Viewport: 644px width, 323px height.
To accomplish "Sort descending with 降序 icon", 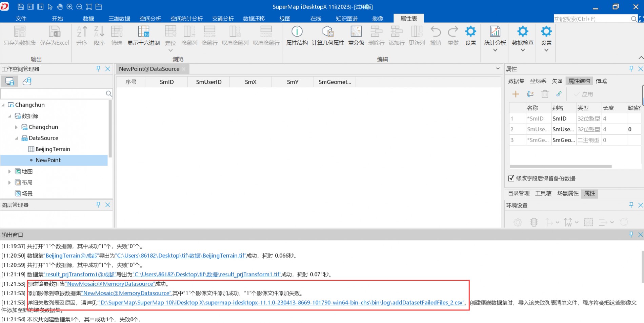I will tap(99, 31).
